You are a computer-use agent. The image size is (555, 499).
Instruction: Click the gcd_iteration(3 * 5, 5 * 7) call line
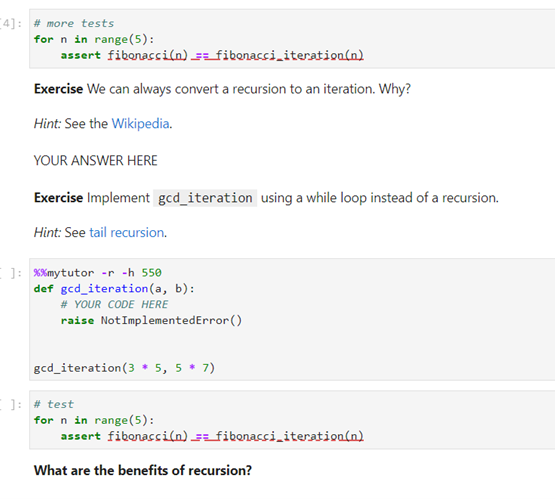[124, 368]
